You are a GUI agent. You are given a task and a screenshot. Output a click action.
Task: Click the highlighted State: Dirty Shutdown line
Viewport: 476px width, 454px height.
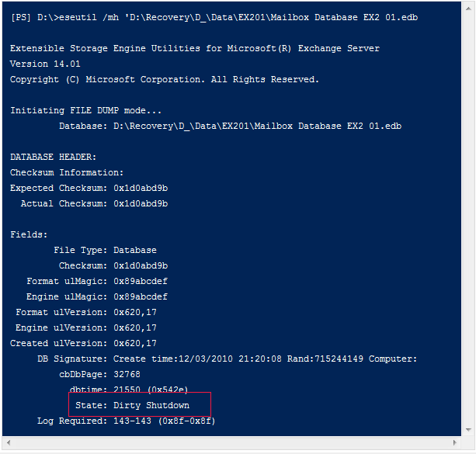[132, 405]
